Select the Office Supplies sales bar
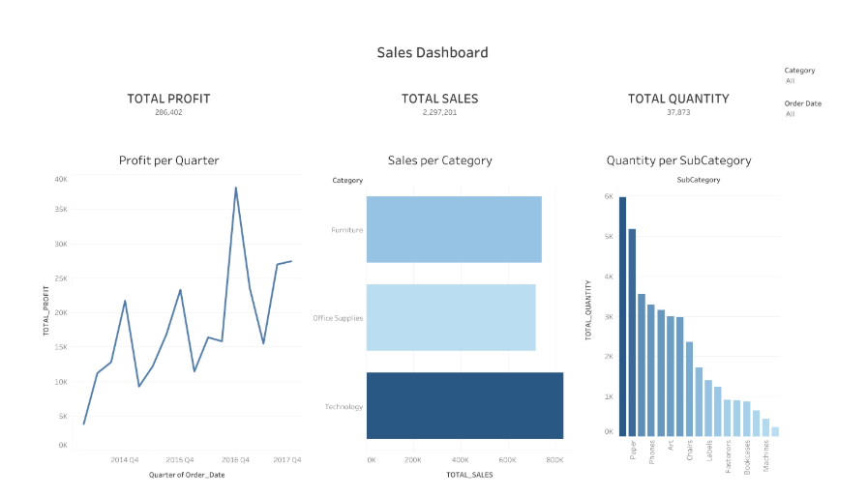Screen dimensions: 868x496 click(450, 317)
